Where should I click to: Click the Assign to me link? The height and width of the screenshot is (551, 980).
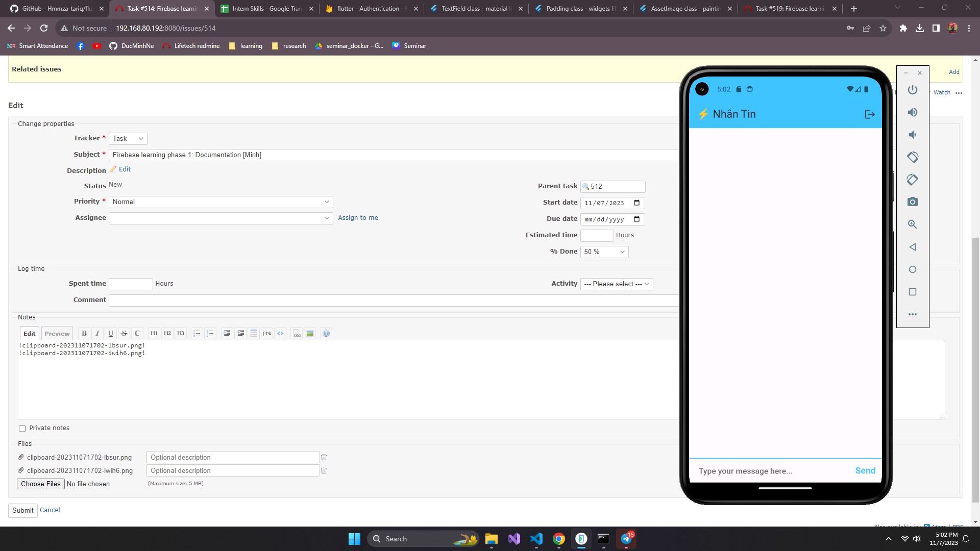358,218
